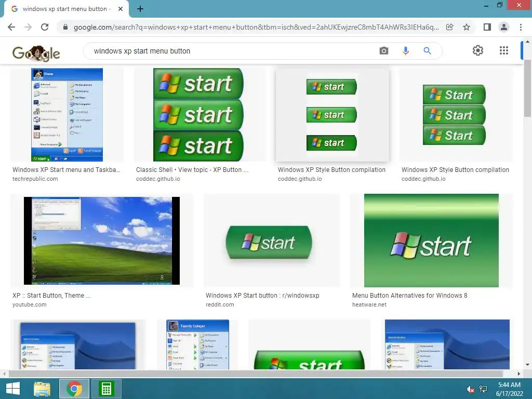Click the horizontal scrollbar right arrow

pos(519,374)
